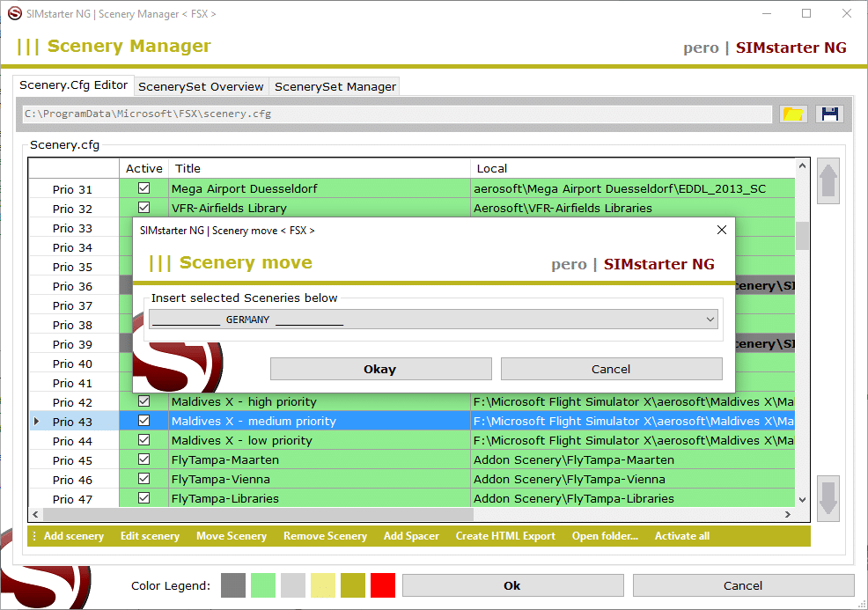Toggle FlyTampa-Vienna active checkbox
Screen dimensions: 868x610
[143, 480]
